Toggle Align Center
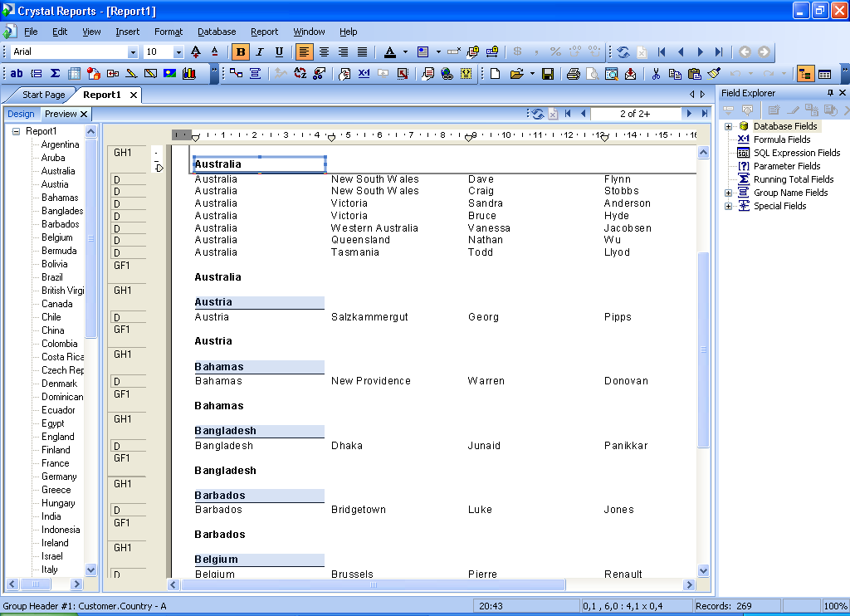Viewport: 850px width, 616px height. click(325, 52)
